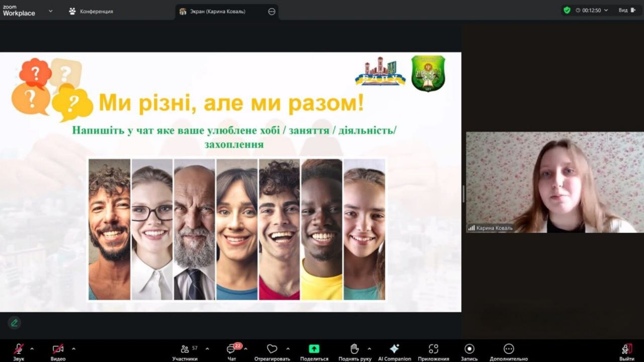This screenshot has height=362, width=644.
Task: Open the Приложения apps icon
Action: pos(433,349)
